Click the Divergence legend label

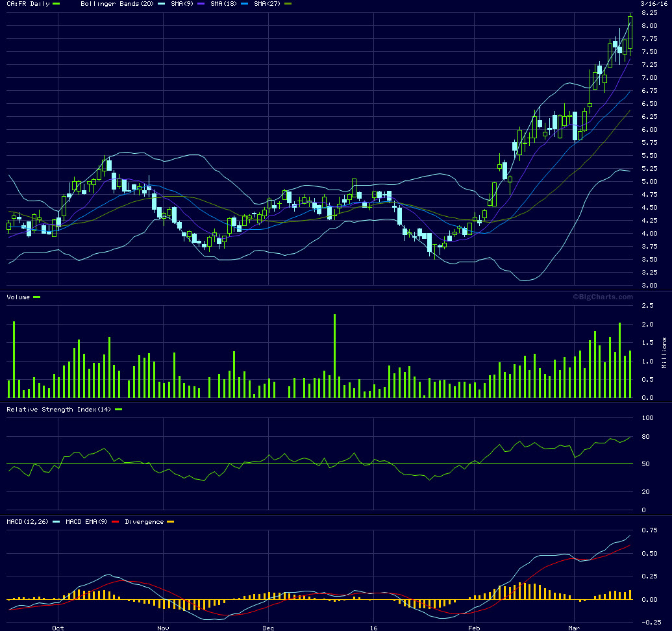[x=144, y=522]
